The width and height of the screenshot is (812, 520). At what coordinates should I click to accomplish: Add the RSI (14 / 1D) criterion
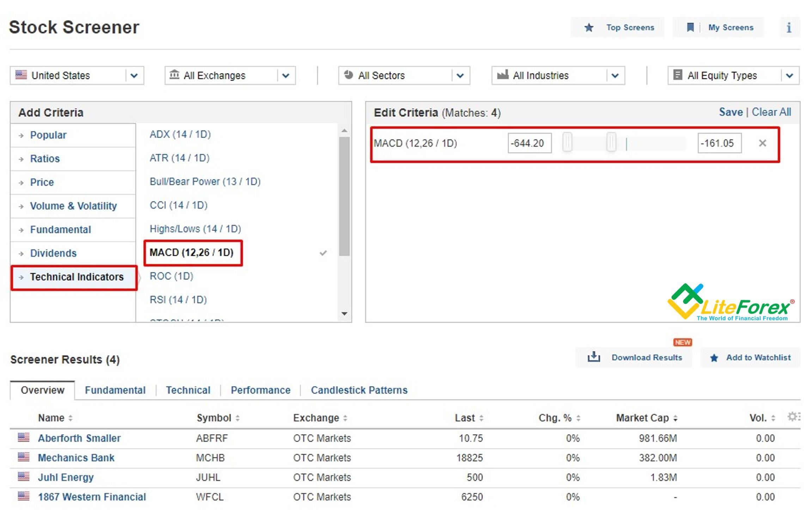click(178, 299)
